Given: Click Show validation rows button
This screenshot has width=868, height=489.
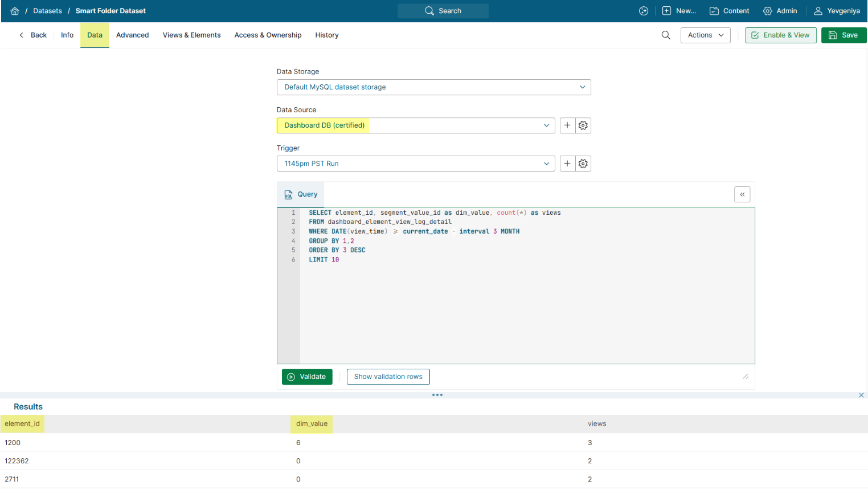Looking at the screenshot, I should pyautogui.click(x=388, y=377).
